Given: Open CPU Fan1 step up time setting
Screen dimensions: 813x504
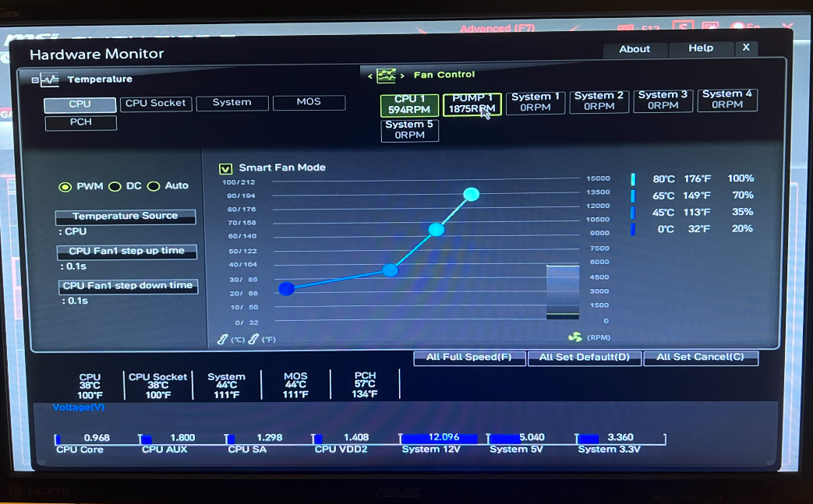Looking at the screenshot, I should click(x=126, y=252).
